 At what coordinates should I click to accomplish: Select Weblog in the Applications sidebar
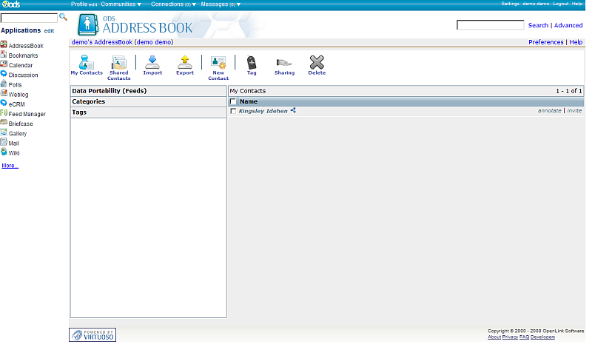[x=18, y=95]
